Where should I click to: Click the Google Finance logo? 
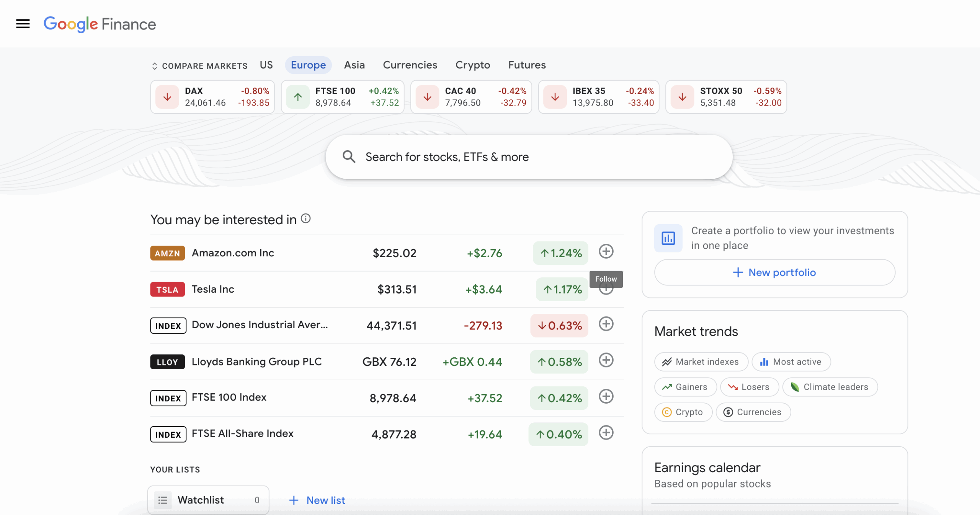(x=100, y=24)
